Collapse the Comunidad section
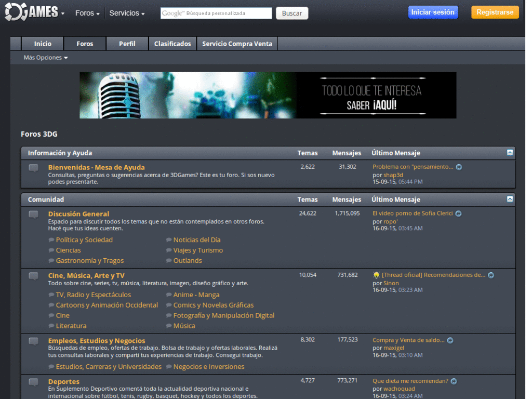The width and height of the screenshot is (532, 399). click(510, 199)
